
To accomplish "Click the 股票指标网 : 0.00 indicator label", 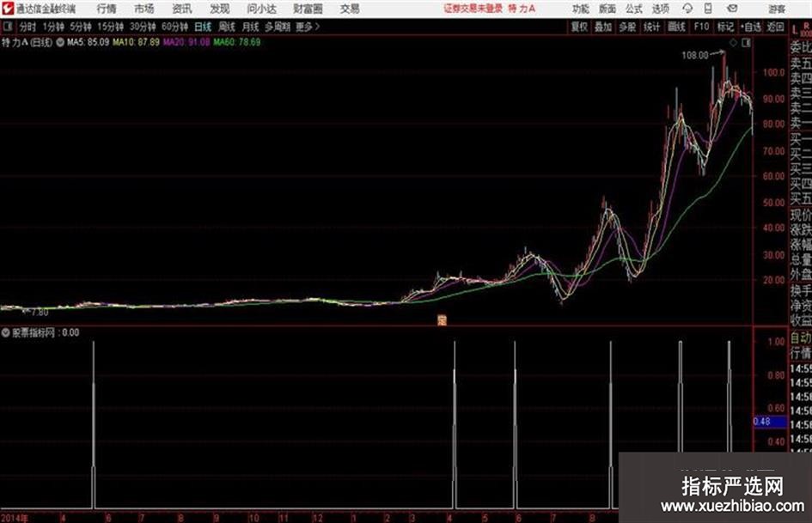I will pyautogui.click(x=46, y=332).
